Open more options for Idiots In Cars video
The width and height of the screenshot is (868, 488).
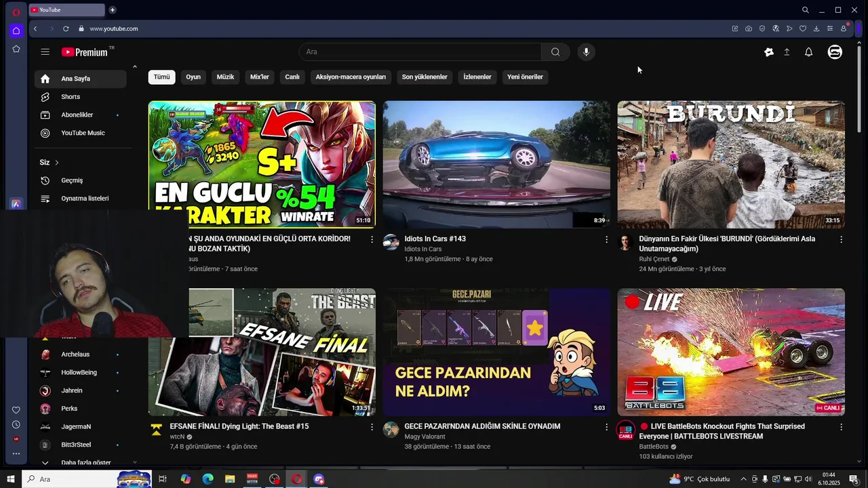click(x=606, y=239)
